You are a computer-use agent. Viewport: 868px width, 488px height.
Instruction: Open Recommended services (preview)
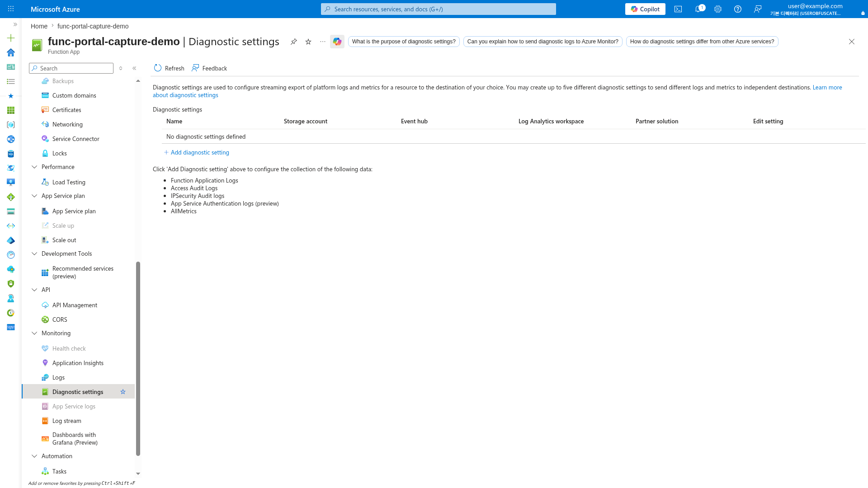pyautogui.click(x=78, y=272)
